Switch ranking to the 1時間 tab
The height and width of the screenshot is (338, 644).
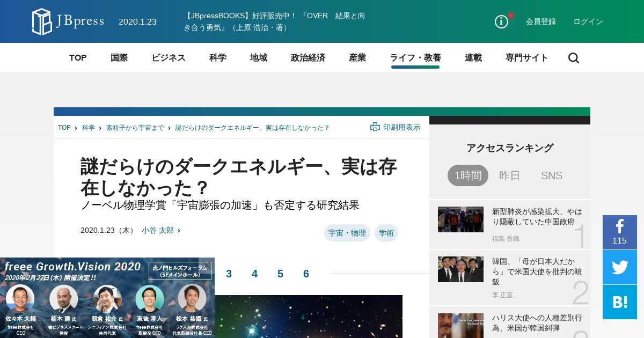[x=468, y=175]
